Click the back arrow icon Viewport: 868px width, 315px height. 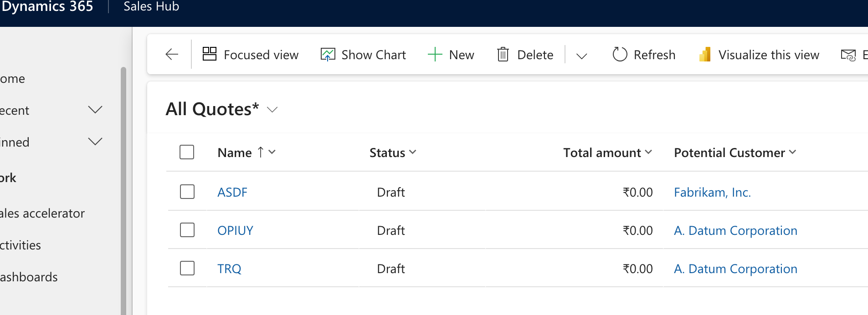172,55
